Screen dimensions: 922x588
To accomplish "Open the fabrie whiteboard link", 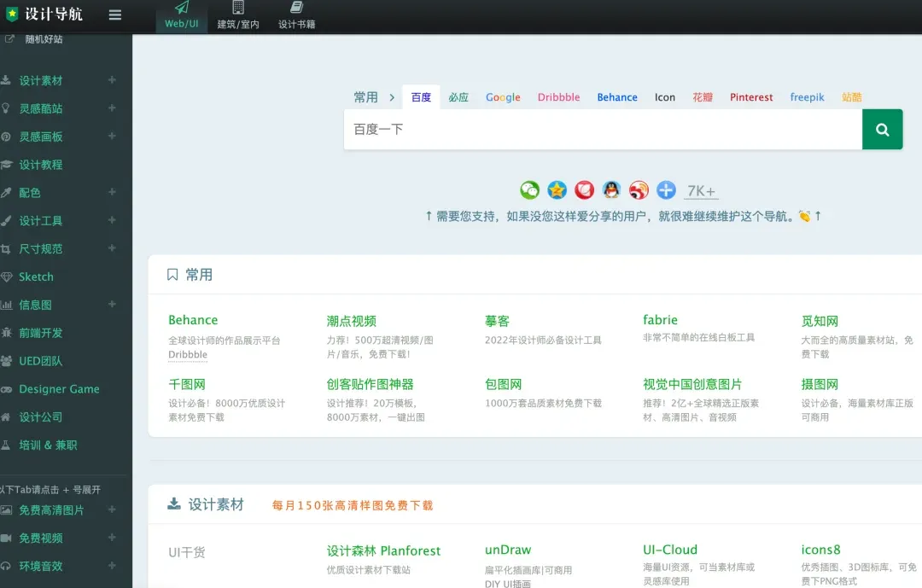I will click(660, 320).
